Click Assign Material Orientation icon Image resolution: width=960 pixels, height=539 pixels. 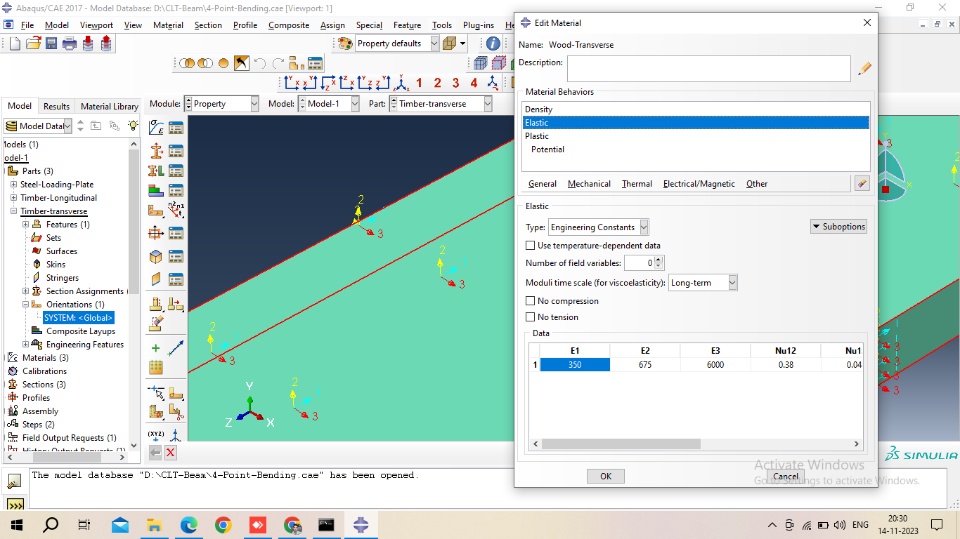[156, 211]
